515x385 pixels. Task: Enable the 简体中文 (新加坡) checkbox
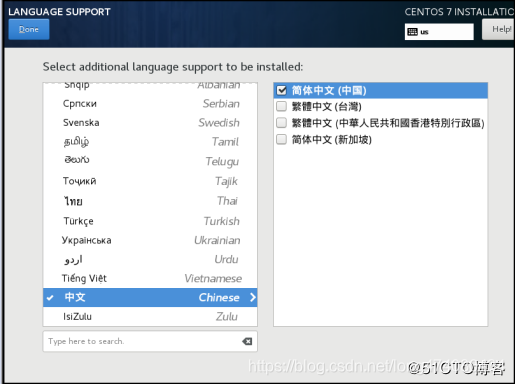coord(282,139)
